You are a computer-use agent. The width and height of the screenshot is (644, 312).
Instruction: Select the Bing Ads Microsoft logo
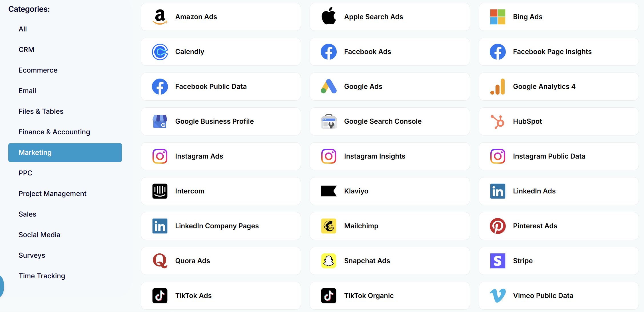click(497, 17)
